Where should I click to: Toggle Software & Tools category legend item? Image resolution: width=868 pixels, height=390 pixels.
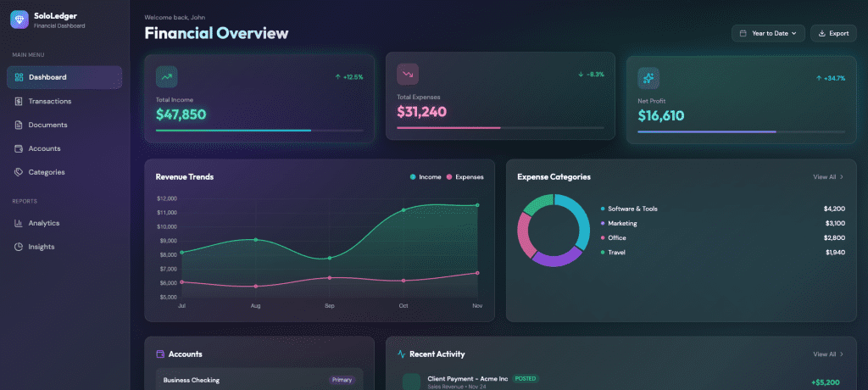[x=632, y=209]
